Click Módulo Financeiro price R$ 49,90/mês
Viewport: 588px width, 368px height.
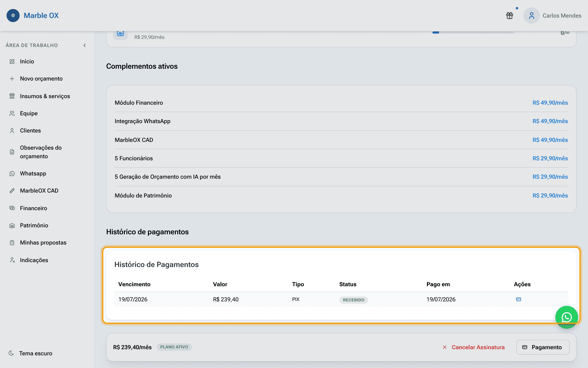(x=550, y=103)
